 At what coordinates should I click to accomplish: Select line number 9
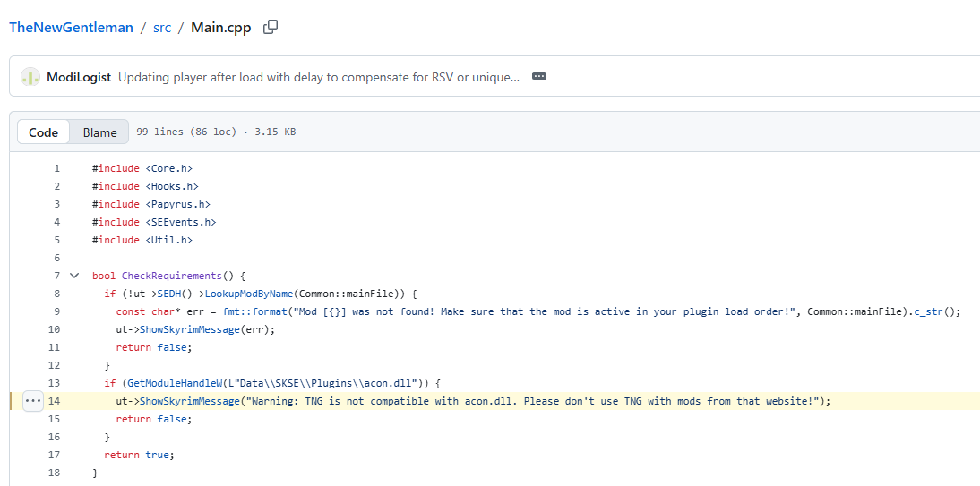(56, 311)
